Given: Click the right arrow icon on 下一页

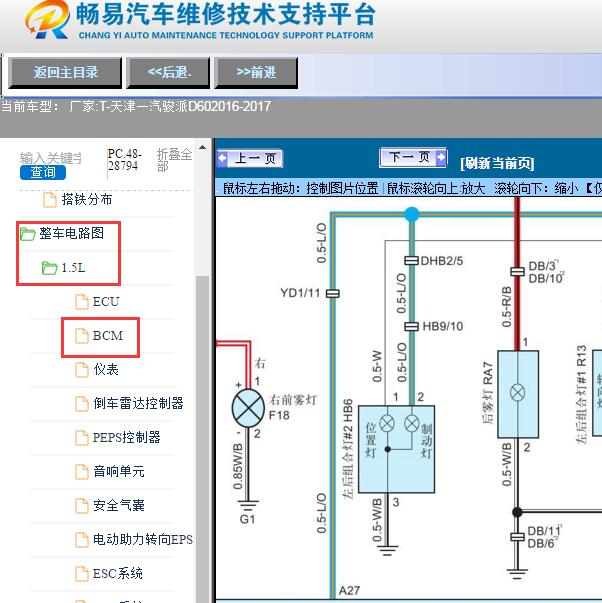Looking at the screenshot, I should [x=441, y=157].
